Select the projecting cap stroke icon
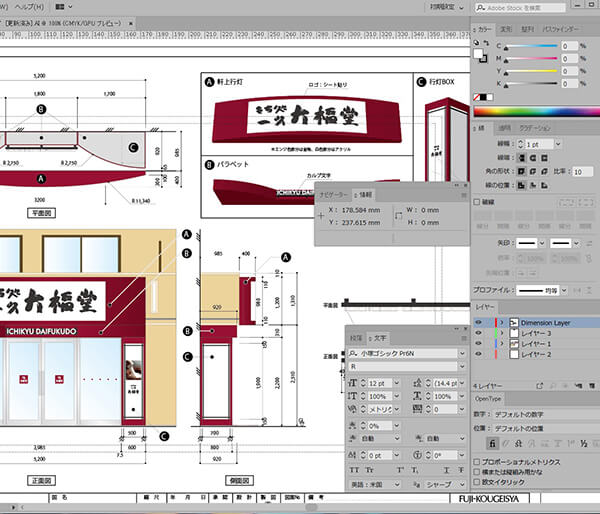600x514 pixels. point(544,158)
